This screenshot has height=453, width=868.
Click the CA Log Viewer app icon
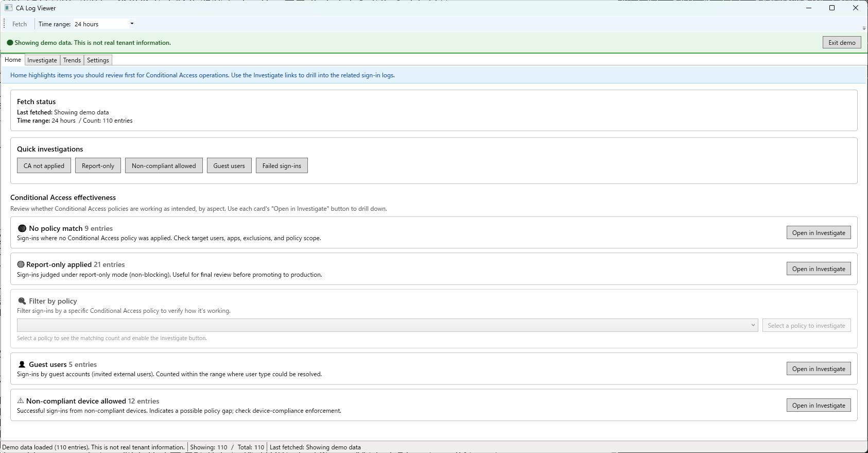click(x=9, y=8)
